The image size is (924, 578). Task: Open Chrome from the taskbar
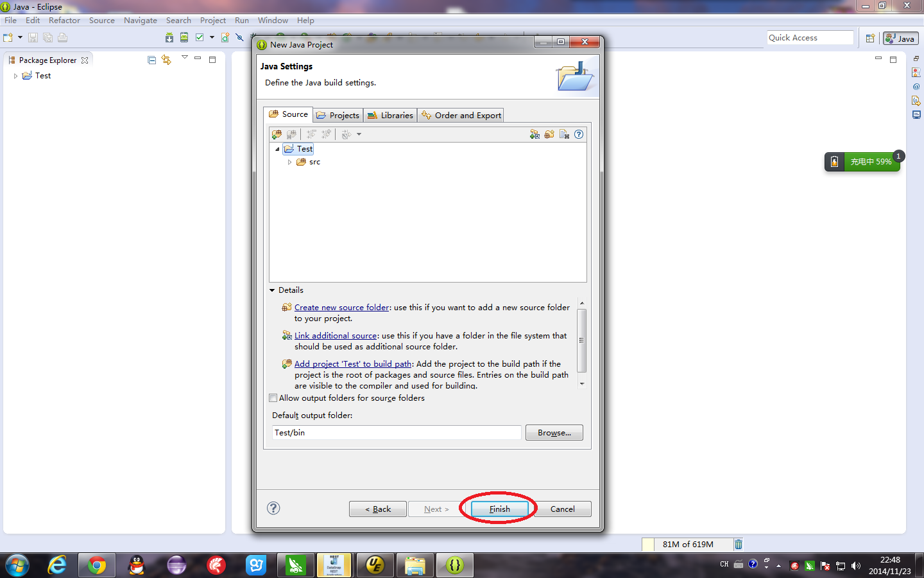click(x=97, y=565)
